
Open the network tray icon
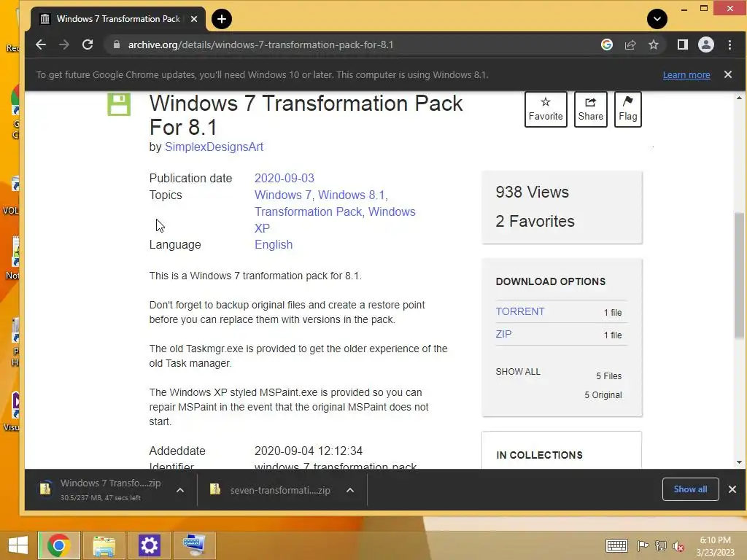coord(660,545)
